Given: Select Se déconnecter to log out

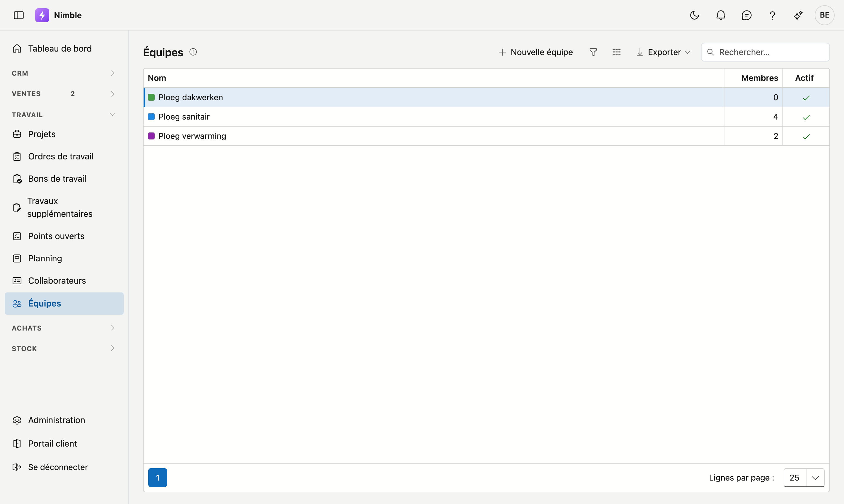Looking at the screenshot, I should pos(58,467).
